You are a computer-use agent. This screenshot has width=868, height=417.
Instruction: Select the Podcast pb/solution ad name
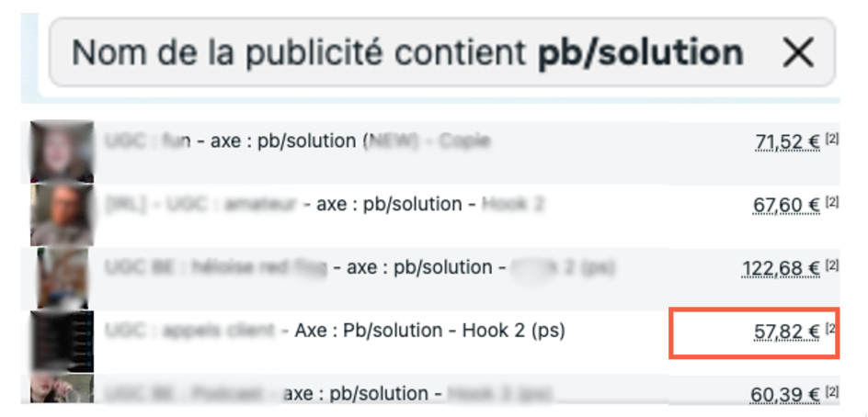pos(329,394)
